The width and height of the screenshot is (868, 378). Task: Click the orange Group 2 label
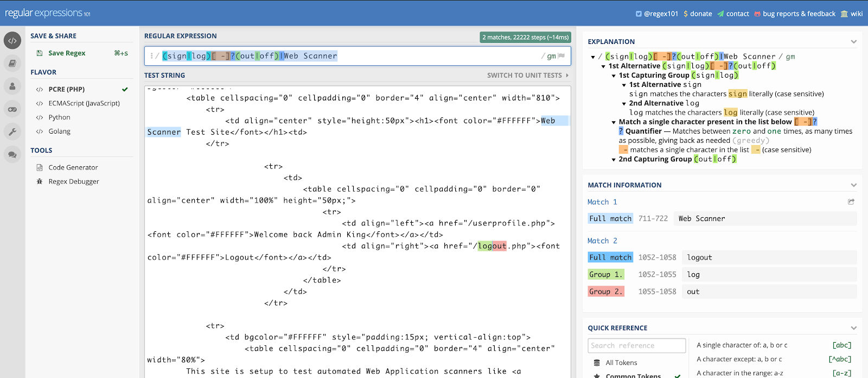[605, 292]
